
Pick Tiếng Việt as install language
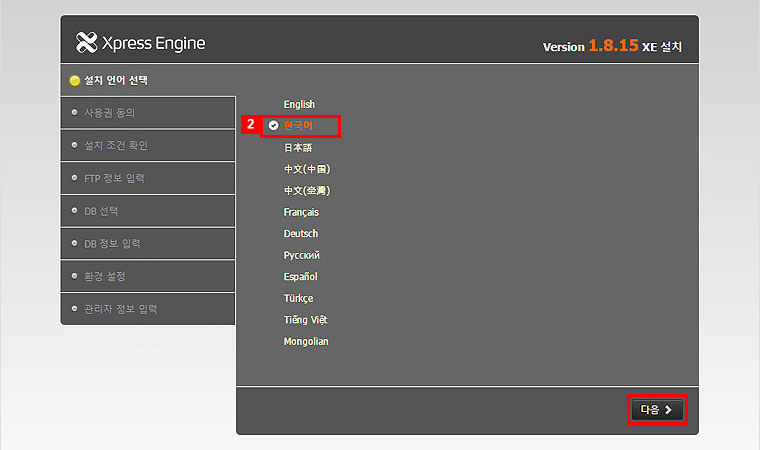point(305,320)
